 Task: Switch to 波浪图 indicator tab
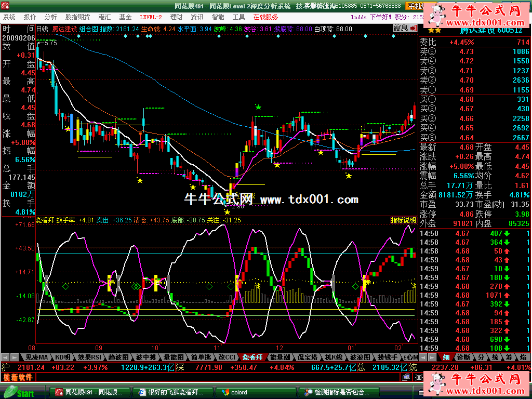tap(360, 357)
